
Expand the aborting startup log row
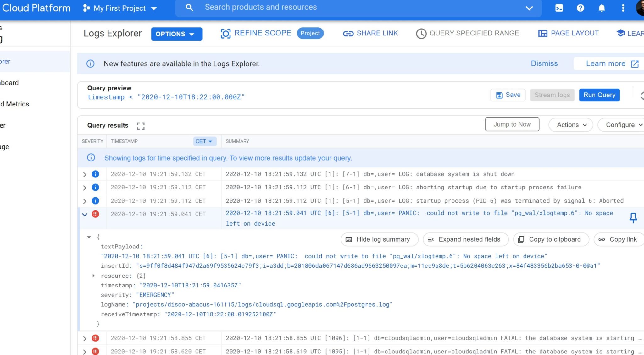pyautogui.click(x=84, y=188)
